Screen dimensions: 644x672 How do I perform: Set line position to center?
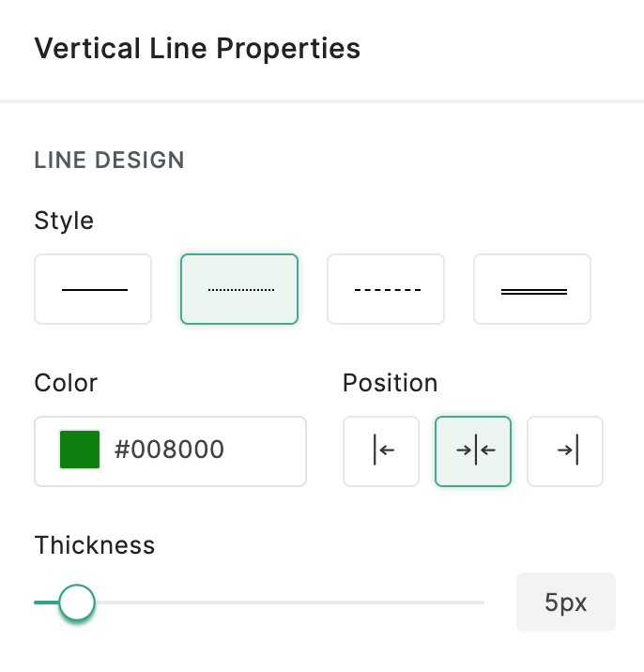pos(473,451)
